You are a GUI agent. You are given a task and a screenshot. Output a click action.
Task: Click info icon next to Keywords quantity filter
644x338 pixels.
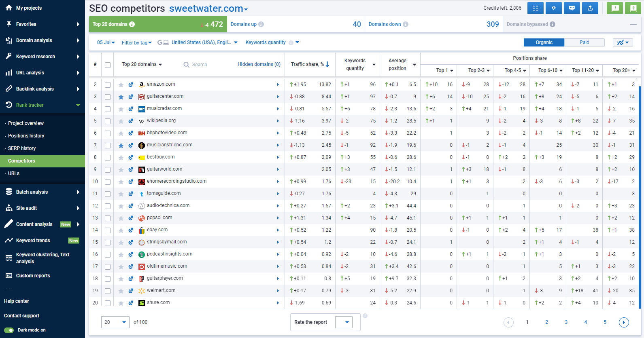[291, 43]
